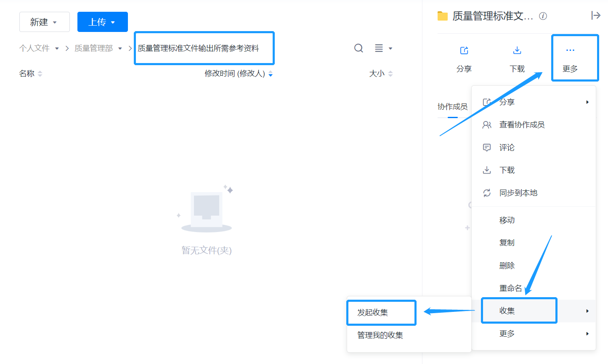Click the Download icon in details panel

[x=517, y=50]
